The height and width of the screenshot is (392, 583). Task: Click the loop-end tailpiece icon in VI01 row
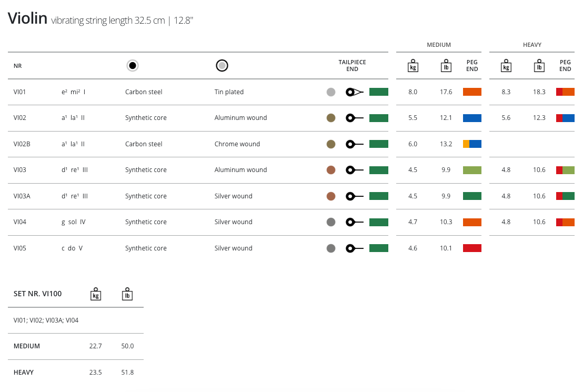(355, 92)
